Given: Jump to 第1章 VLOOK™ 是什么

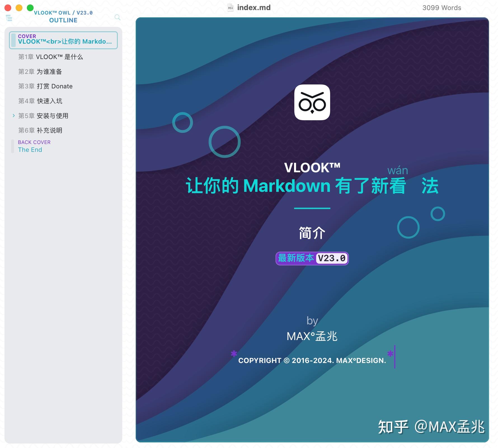Looking at the screenshot, I should (51, 57).
